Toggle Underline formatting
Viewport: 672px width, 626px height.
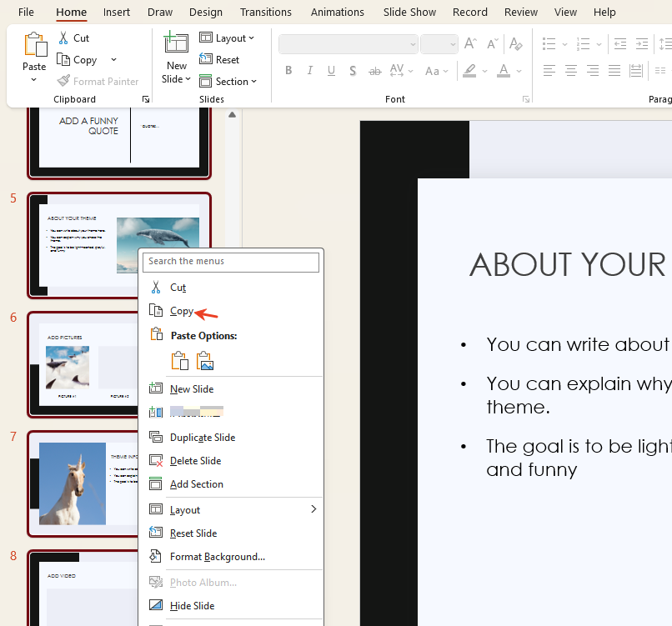coord(330,71)
